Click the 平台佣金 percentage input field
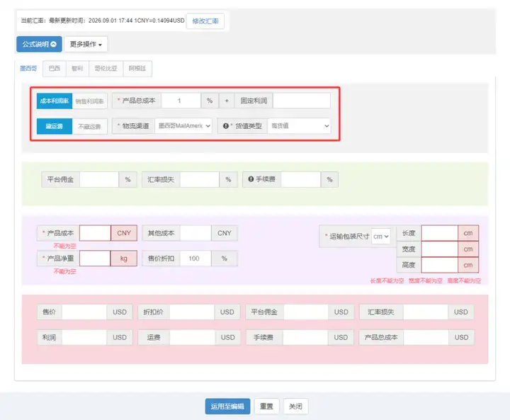Screen dimensions: 510x420 click(99, 179)
